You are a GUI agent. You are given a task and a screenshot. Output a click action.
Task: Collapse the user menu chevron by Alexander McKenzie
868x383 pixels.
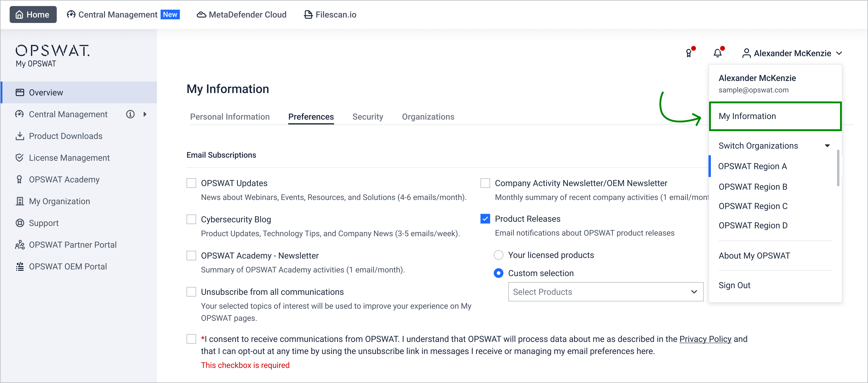point(839,53)
